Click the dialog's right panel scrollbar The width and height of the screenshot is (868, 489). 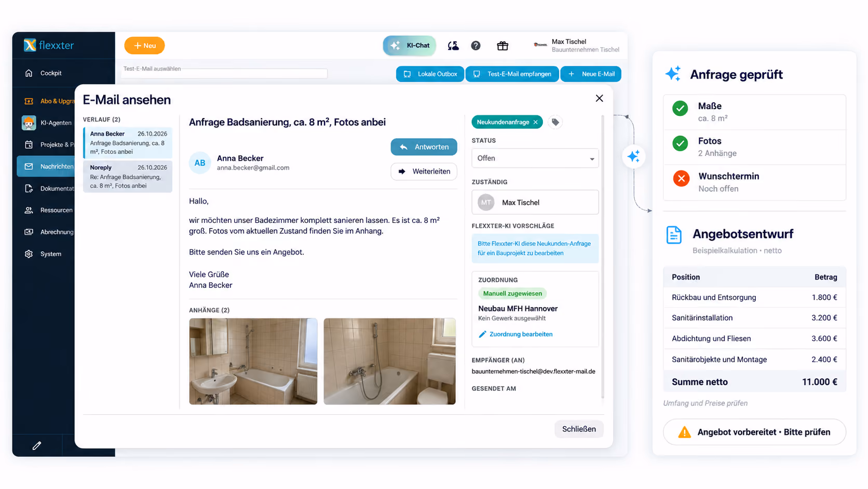pos(603,257)
